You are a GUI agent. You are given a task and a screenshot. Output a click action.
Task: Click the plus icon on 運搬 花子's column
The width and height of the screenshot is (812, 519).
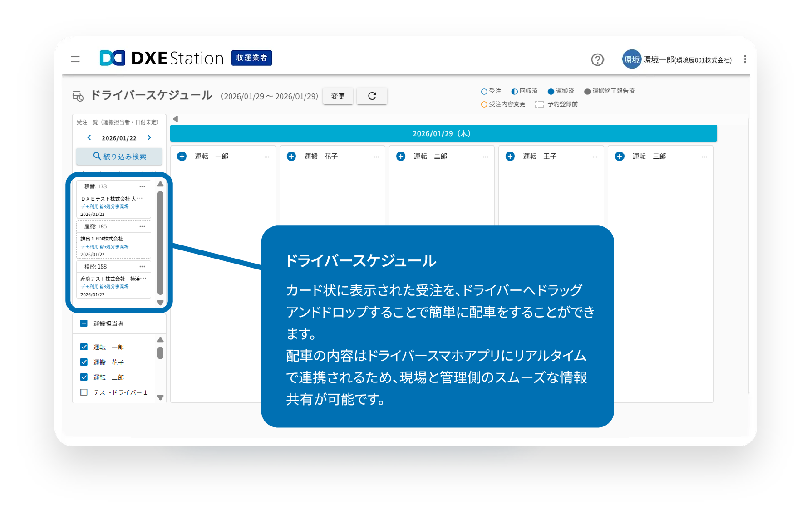click(291, 156)
